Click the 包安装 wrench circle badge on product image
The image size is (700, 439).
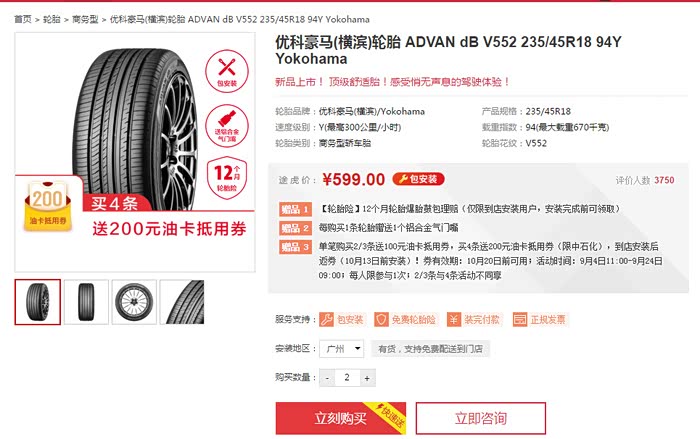(227, 71)
